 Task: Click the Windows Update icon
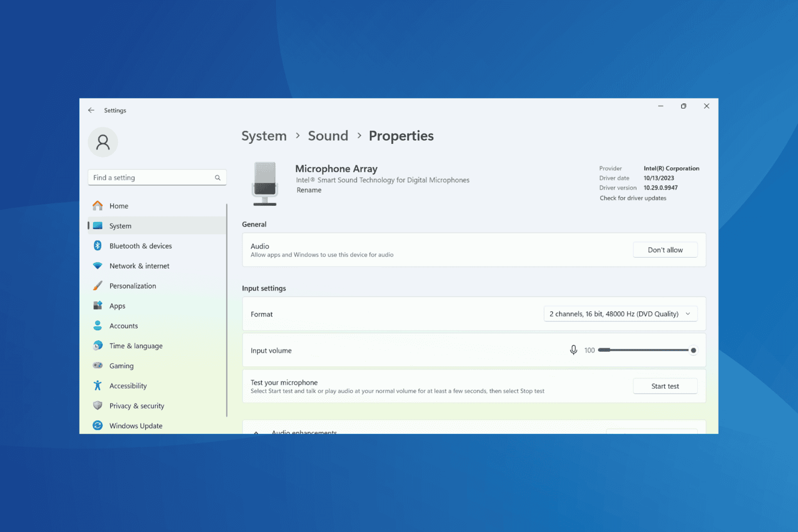point(98,425)
